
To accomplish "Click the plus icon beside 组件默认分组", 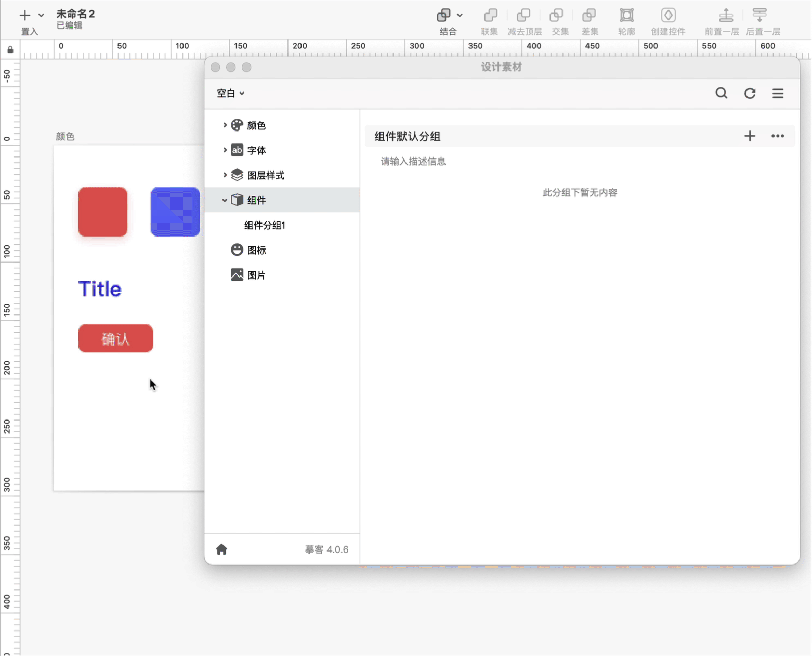I will click(750, 136).
